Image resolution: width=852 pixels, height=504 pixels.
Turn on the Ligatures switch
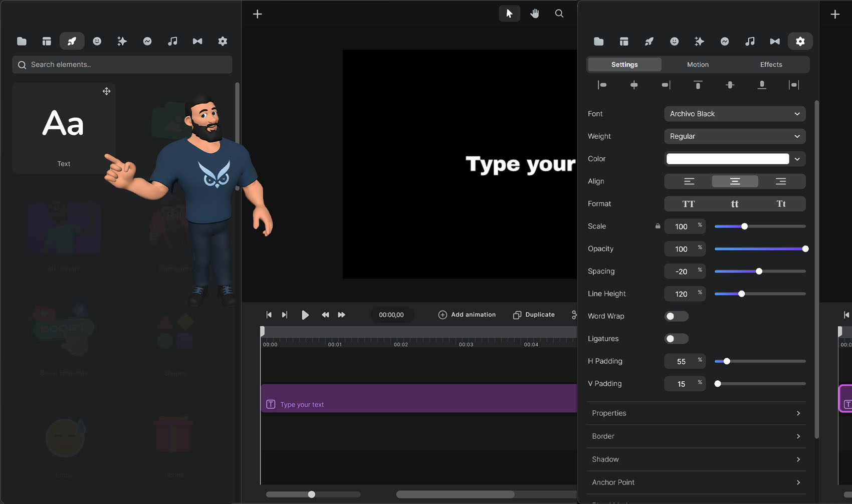click(676, 339)
